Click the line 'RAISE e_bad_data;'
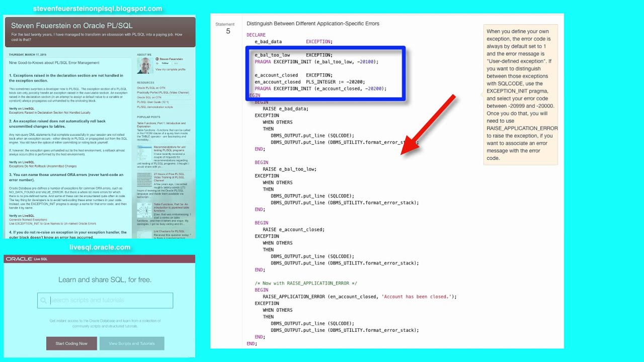Image resolution: width=644 pixels, height=362 pixels. pos(285,109)
